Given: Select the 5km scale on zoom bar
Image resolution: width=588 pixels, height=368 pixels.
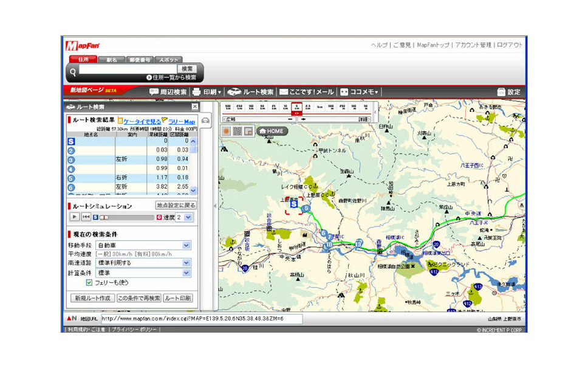Looking at the screenshot, I should pos(296,108).
